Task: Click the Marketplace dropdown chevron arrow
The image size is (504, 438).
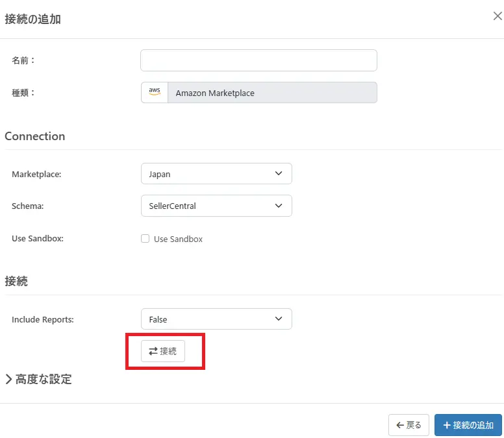Action: click(x=279, y=174)
